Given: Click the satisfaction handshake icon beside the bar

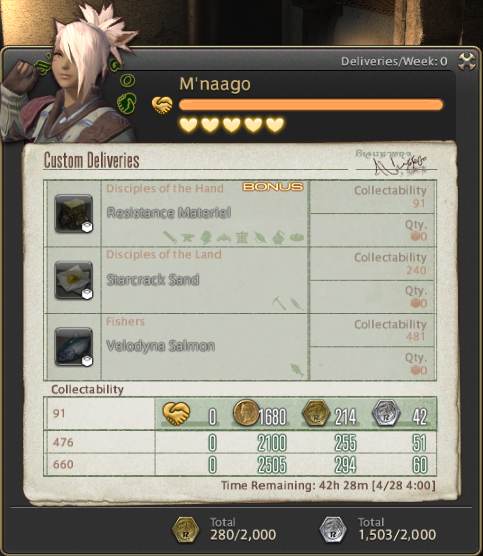Looking at the screenshot, I should (x=162, y=105).
